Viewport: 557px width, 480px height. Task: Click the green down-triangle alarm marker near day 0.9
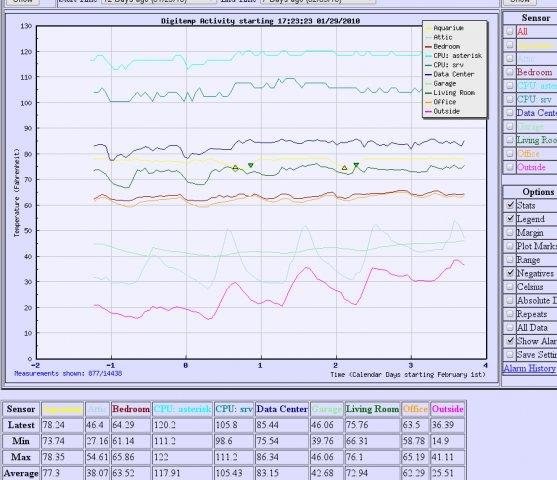click(x=251, y=165)
